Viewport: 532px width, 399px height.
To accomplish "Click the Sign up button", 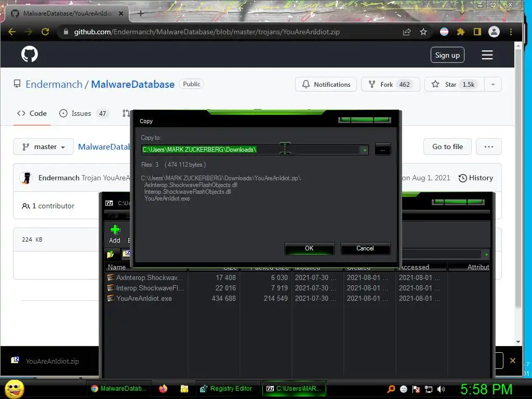I will (x=447, y=55).
